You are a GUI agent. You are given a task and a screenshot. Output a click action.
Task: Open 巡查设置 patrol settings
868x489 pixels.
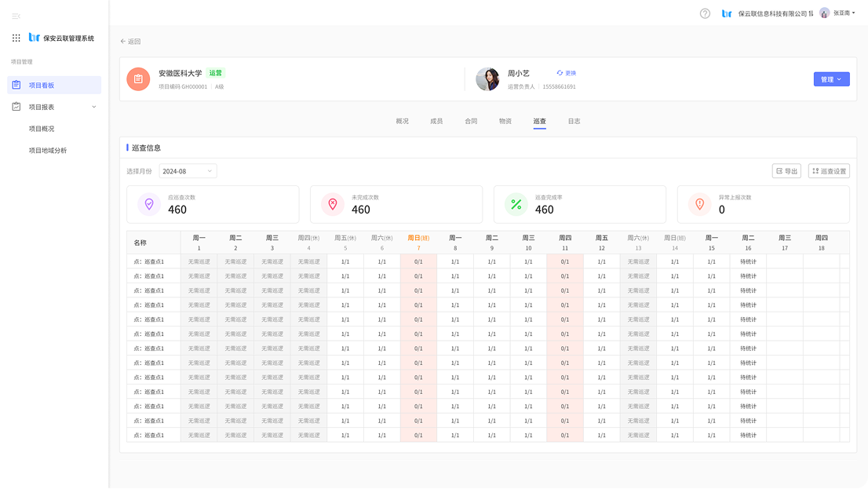click(828, 171)
